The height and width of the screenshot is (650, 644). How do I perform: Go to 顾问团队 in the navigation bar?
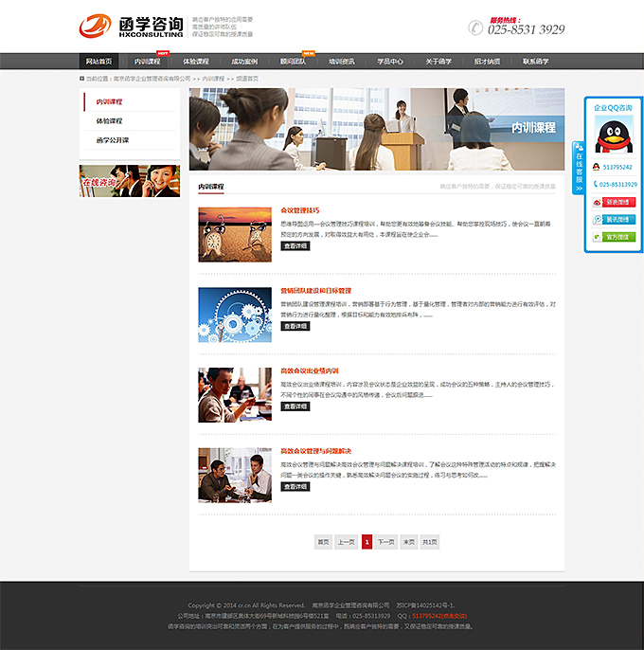(294, 62)
